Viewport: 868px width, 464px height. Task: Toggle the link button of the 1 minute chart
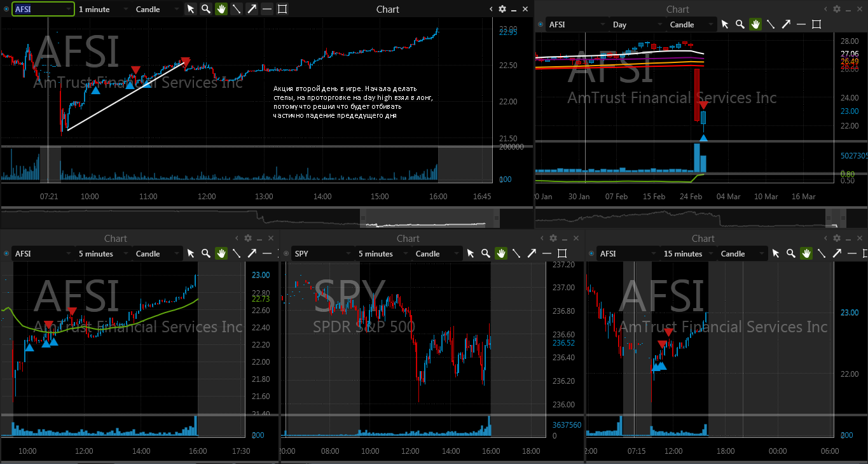pos(6,10)
